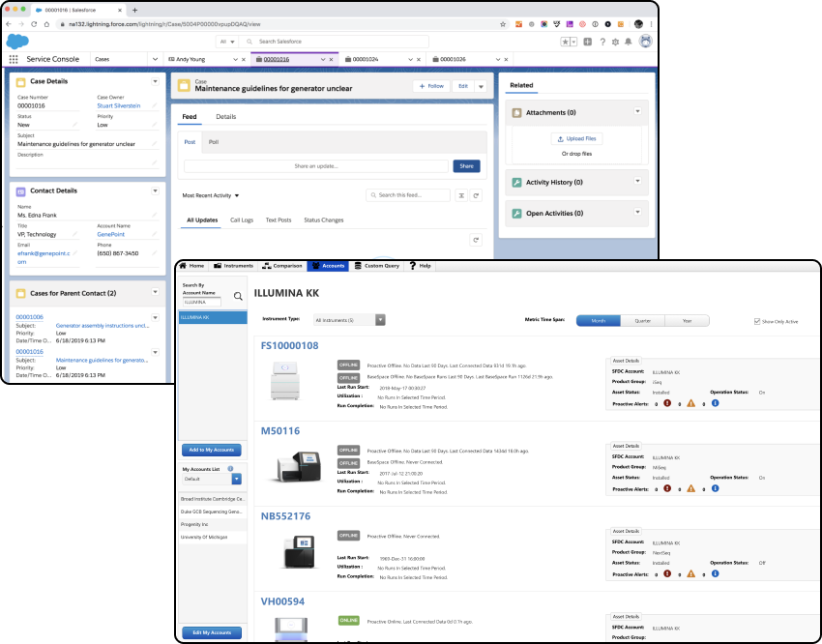Click the red critical alert icon for M50116
Image resolution: width=822 pixels, height=644 pixels.
click(x=667, y=488)
